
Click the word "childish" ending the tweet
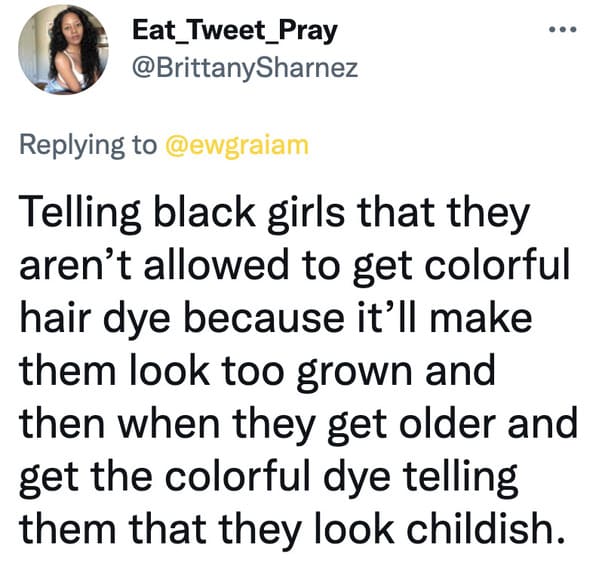[x=480, y=527]
